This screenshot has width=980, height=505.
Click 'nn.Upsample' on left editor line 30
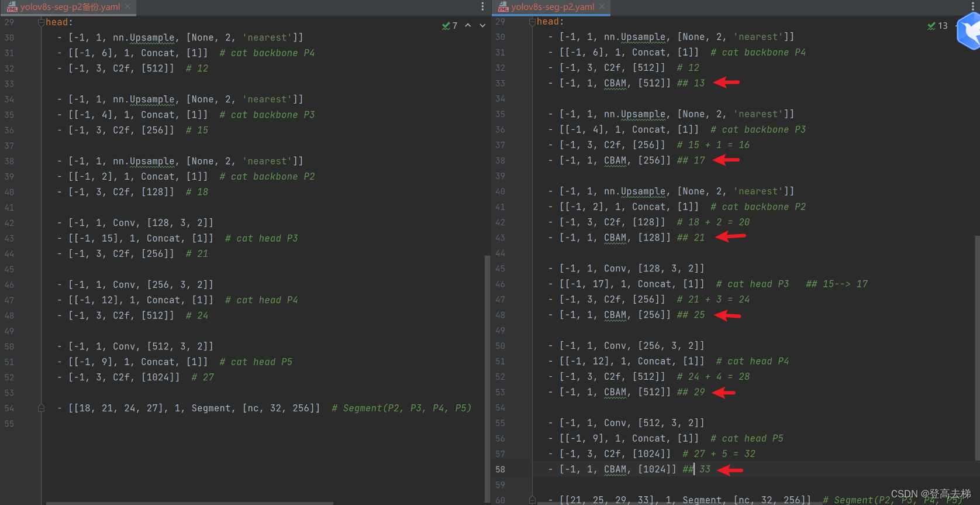coord(144,38)
